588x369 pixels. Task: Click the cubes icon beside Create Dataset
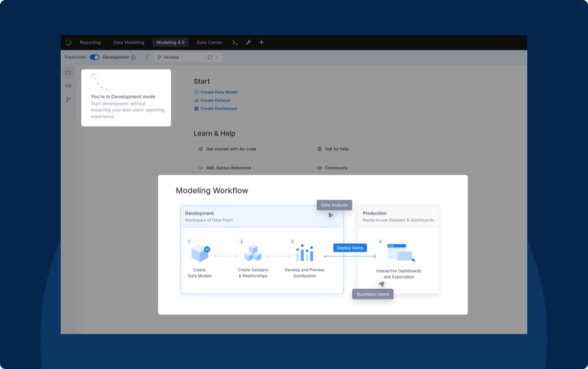tap(196, 100)
